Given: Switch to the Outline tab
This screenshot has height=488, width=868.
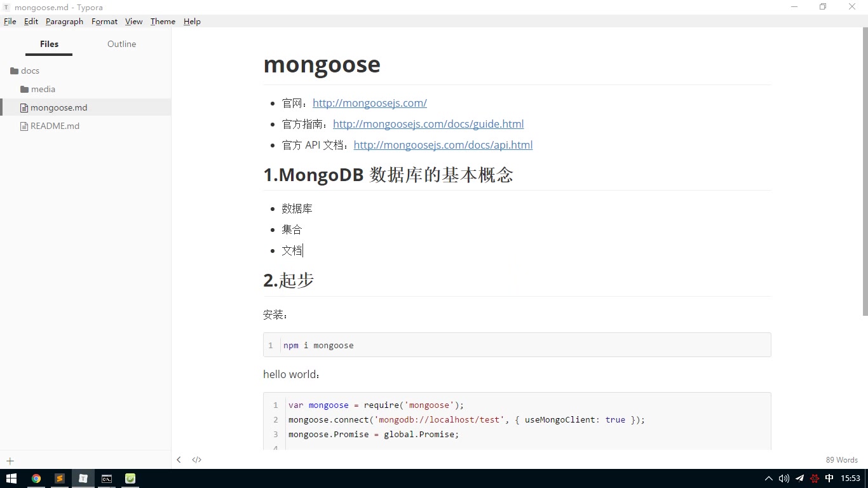Looking at the screenshot, I should pos(121,44).
